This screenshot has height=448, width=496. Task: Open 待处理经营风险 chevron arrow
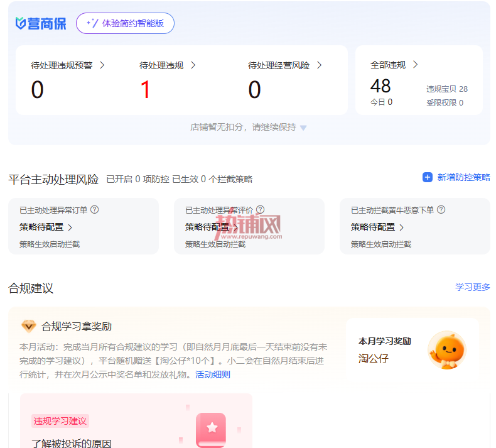click(x=319, y=65)
